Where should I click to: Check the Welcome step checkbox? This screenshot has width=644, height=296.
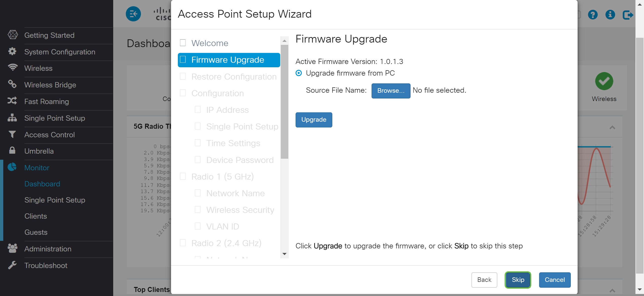(183, 43)
